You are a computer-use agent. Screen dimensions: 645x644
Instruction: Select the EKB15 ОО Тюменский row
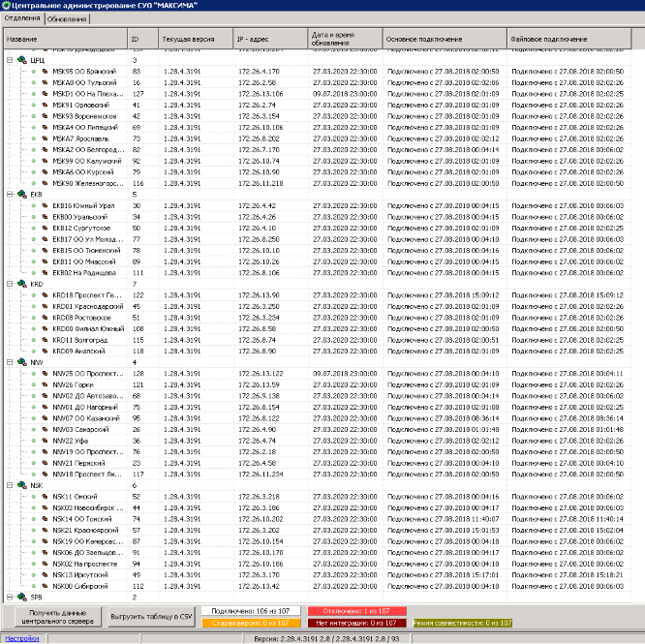(x=317, y=251)
